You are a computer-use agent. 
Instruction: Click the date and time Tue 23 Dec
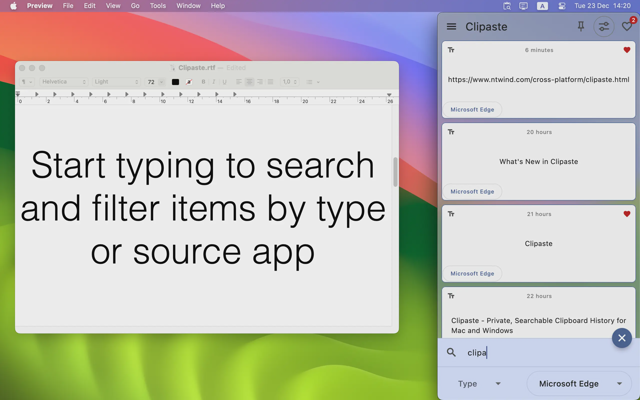(602, 6)
